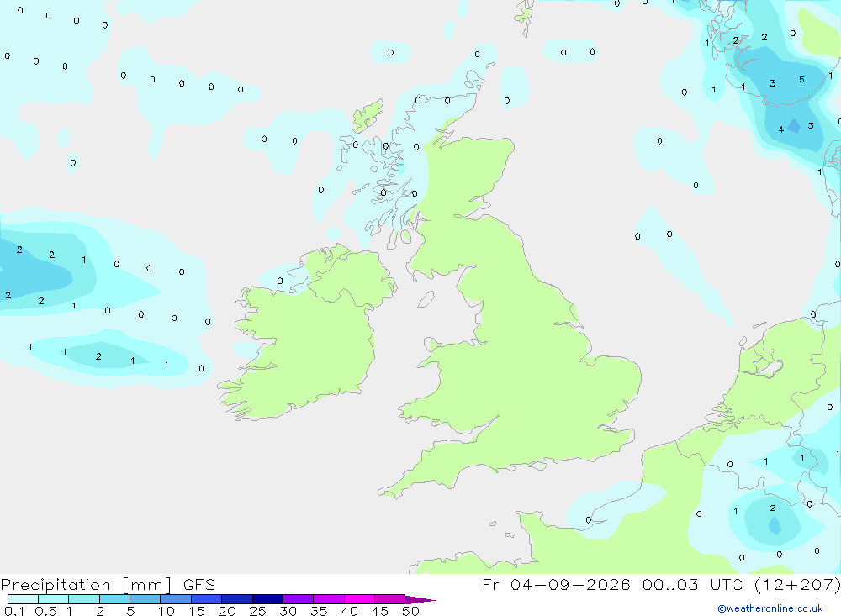Click the 0.1–0.5 mm legend color segment
This screenshot has height=616, width=841.
23,599
